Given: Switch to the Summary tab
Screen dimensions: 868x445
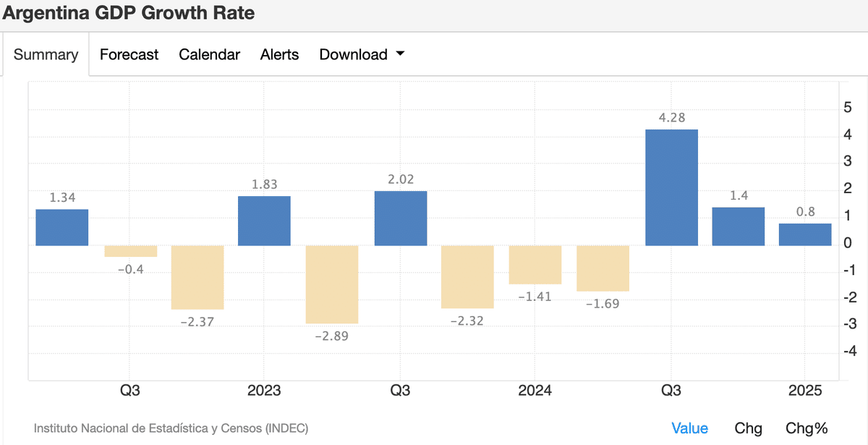Looking at the screenshot, I should point(46,55).
